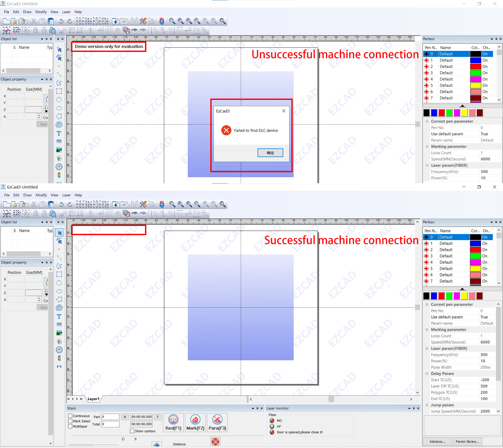Open File menu in top window

[x=7, y=12]
